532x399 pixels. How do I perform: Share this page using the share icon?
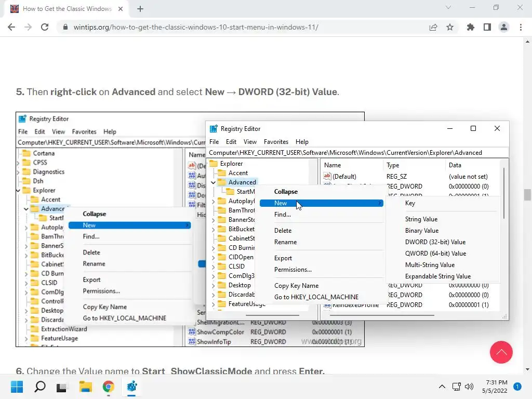pos(433,27)
